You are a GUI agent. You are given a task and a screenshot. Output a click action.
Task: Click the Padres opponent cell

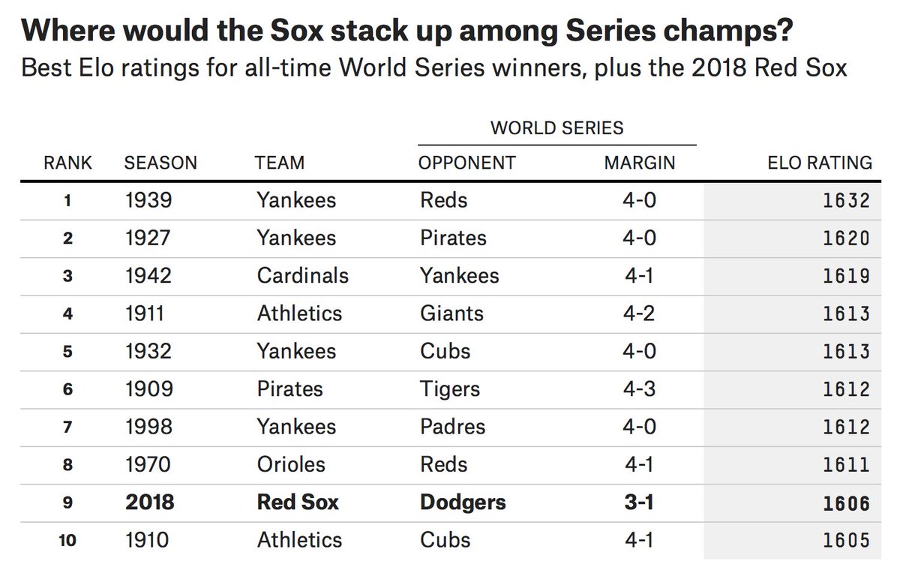point(452,427)
